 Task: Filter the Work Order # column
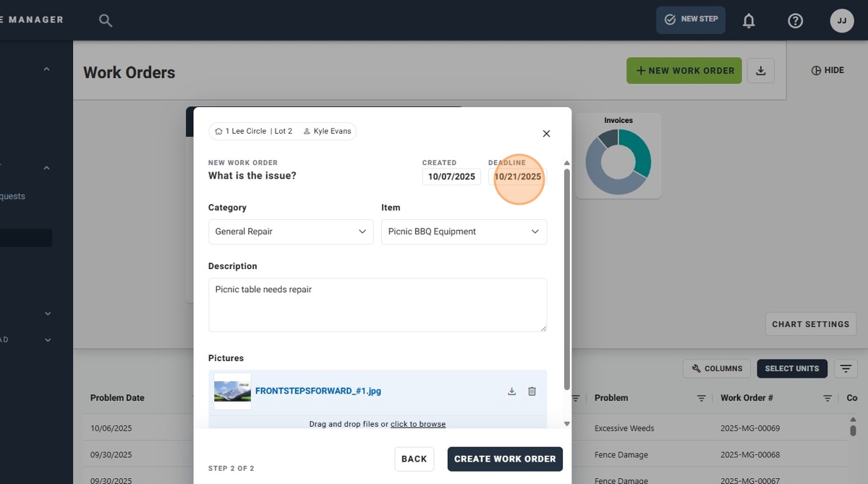(827, 398)
